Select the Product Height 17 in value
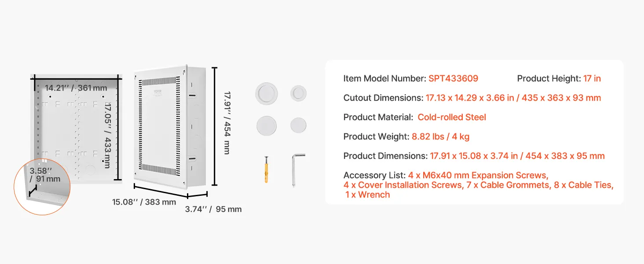Screen dimensions: 644x264 [592, 78]
